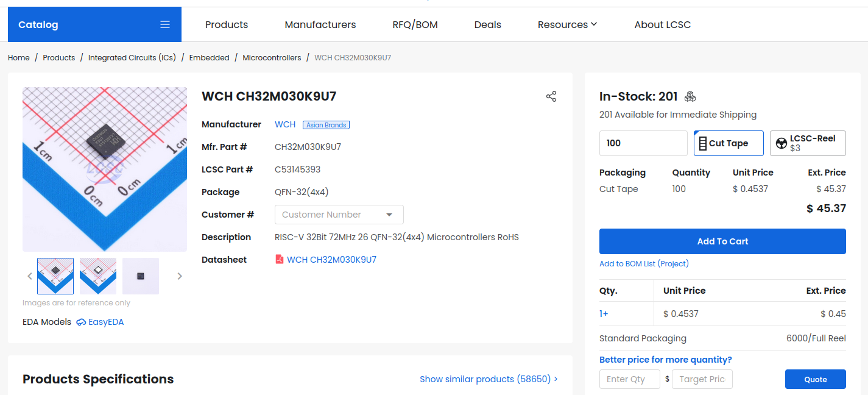This screenshot has height=395, width=868.
Task: Open the Deals menu item
Action: (487, 24)
